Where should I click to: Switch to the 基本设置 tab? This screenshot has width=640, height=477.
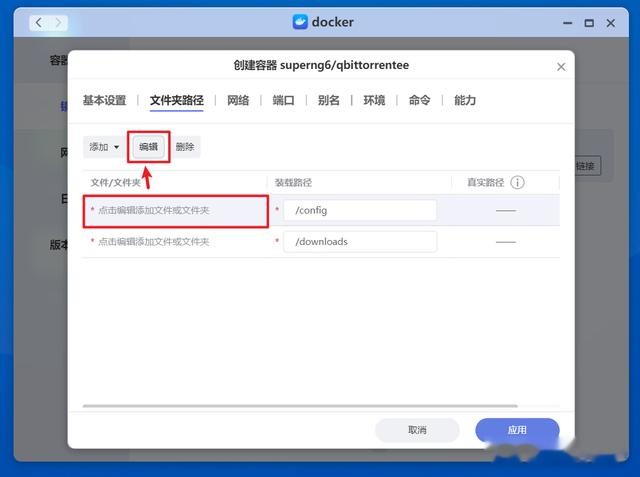point(104,100)
